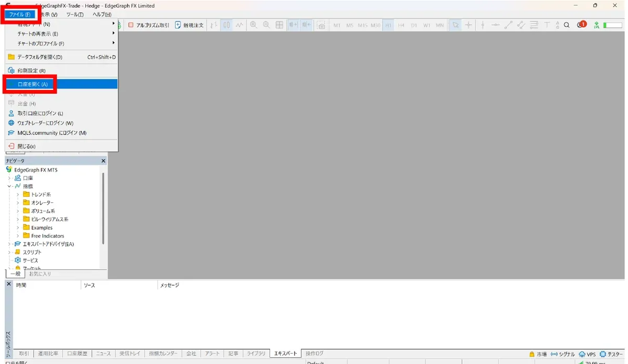
Task: Tile chart windows with grid icon
Action: pos(279,25)
